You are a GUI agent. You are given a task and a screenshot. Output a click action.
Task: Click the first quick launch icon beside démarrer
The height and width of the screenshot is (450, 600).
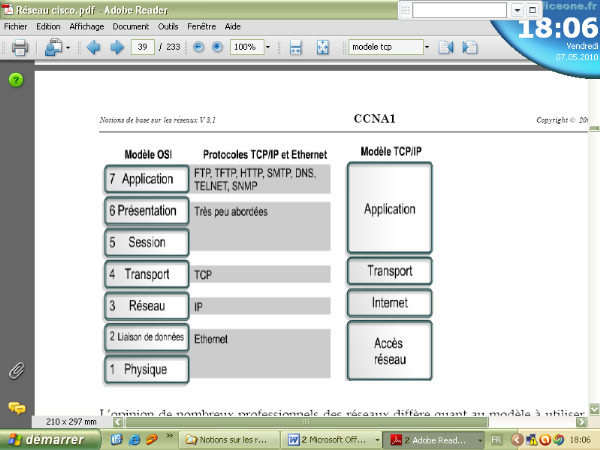click(x=116, y=440)
